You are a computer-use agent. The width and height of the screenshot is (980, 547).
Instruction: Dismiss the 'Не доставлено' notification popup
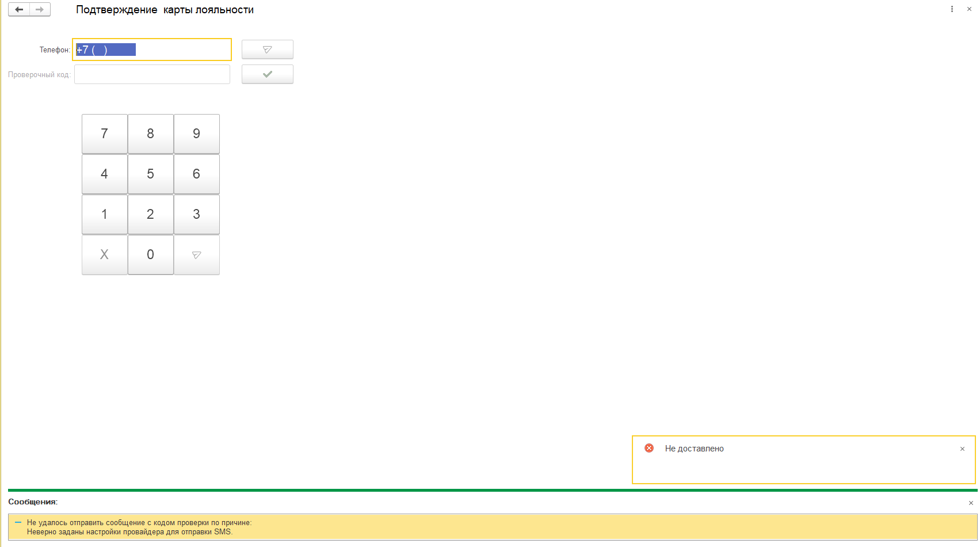pos(962,449)
